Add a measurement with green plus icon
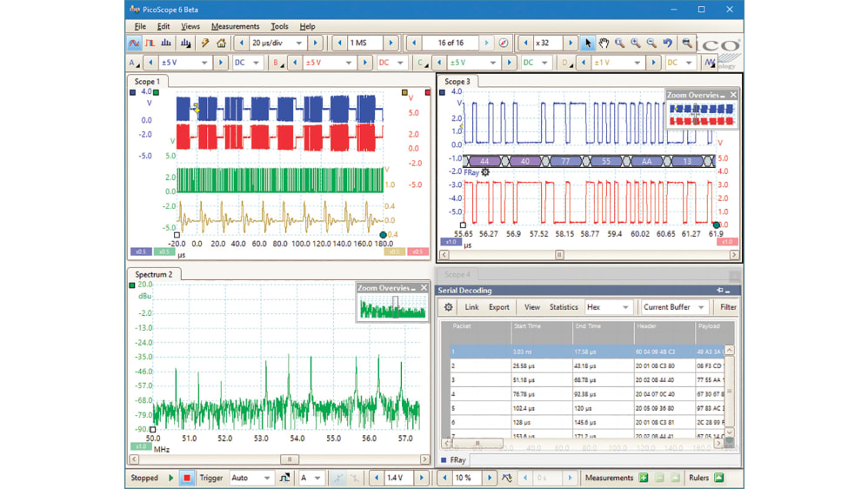868x489 pixels. pyautogui.click(x=644, y=478)
